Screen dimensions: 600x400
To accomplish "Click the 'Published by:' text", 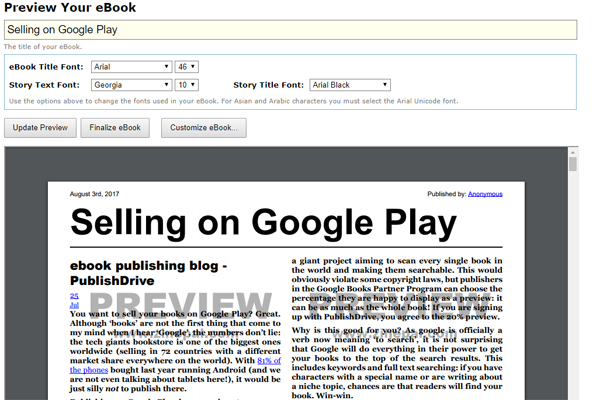I will 447,194.
